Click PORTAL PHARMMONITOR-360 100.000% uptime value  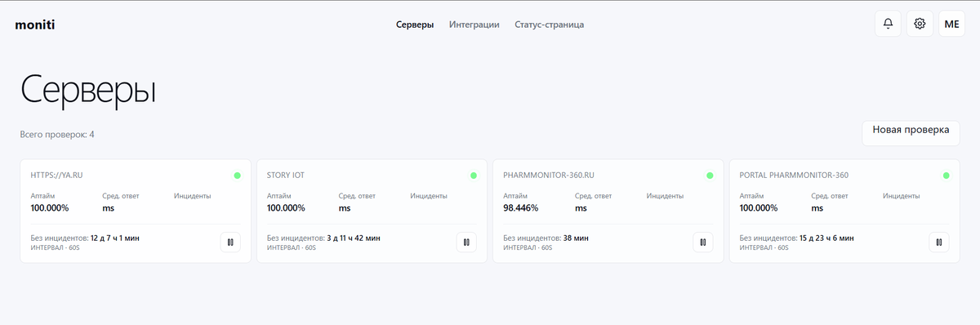coord(759,208)
